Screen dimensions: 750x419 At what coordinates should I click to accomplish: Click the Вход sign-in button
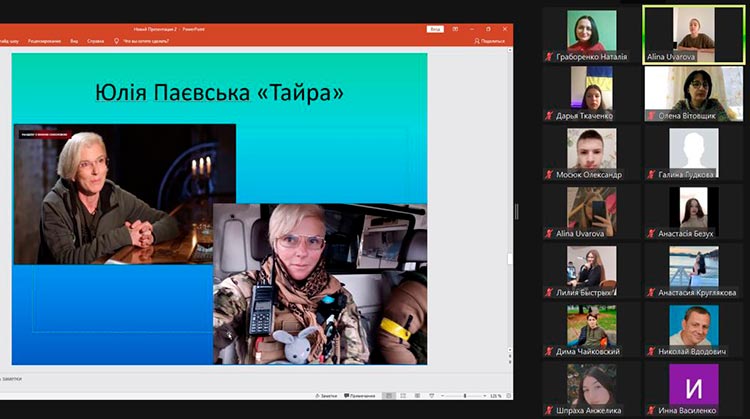point(435,30)
